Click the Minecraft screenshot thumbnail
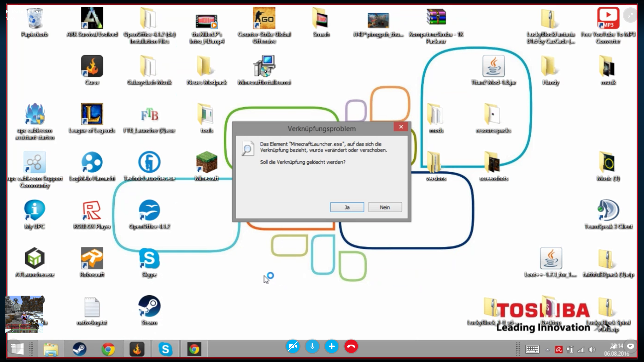 [24, 314]
